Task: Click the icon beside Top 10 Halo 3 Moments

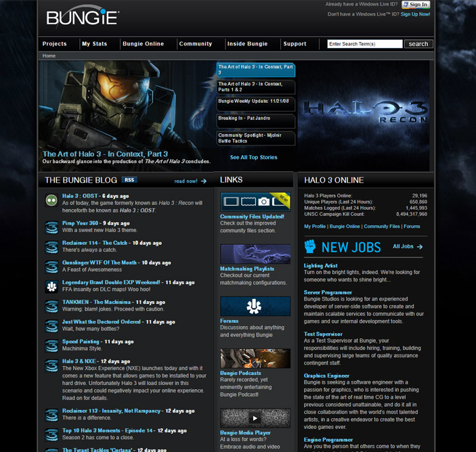Action: click(51, 435)
